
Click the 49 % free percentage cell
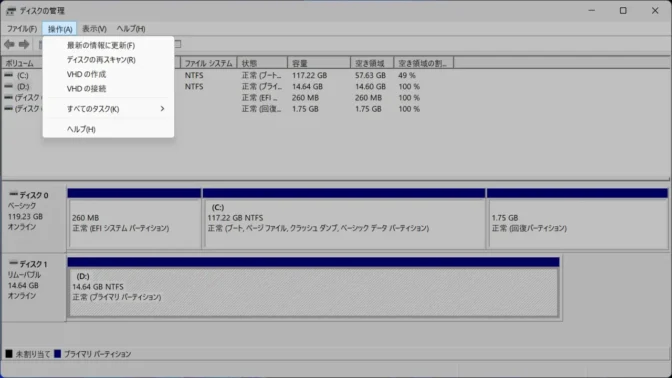click(x=407, y=75)
